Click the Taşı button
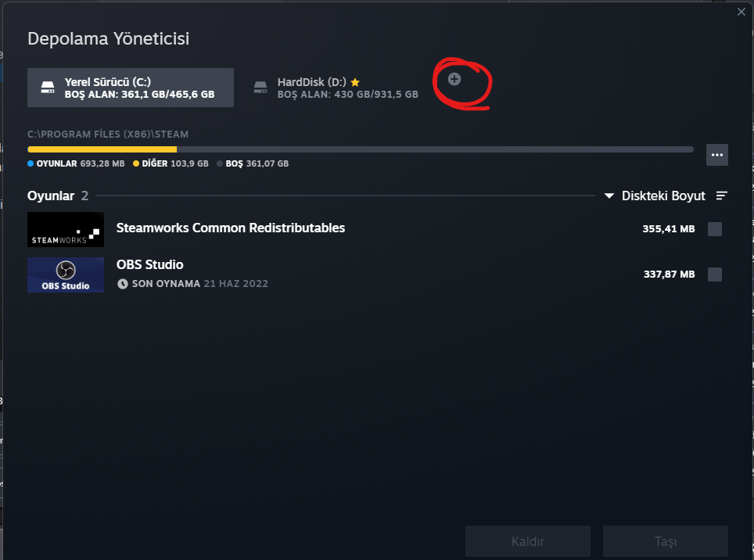Viewport: 754px width, 560px height. point(665,541)
